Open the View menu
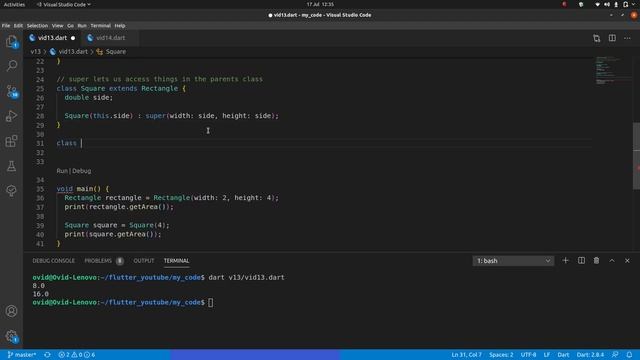Image resolution: width=640 pixels, height=360 pixels. [x=58, y=26]
